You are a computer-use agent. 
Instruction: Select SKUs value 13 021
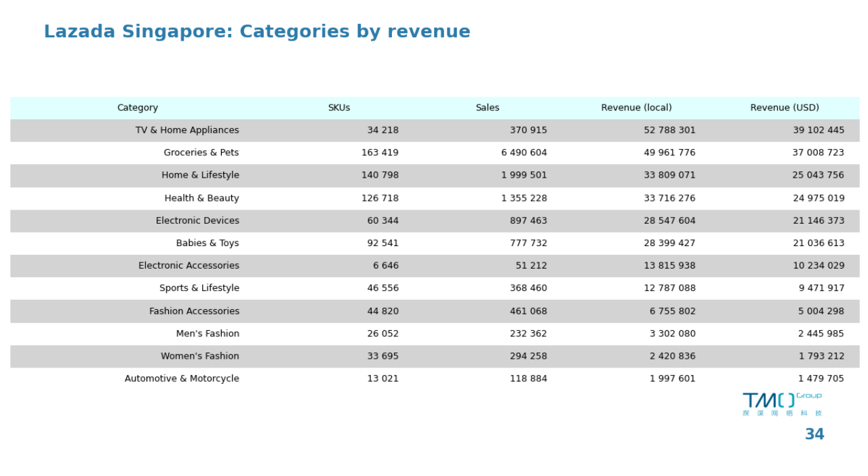383,378
